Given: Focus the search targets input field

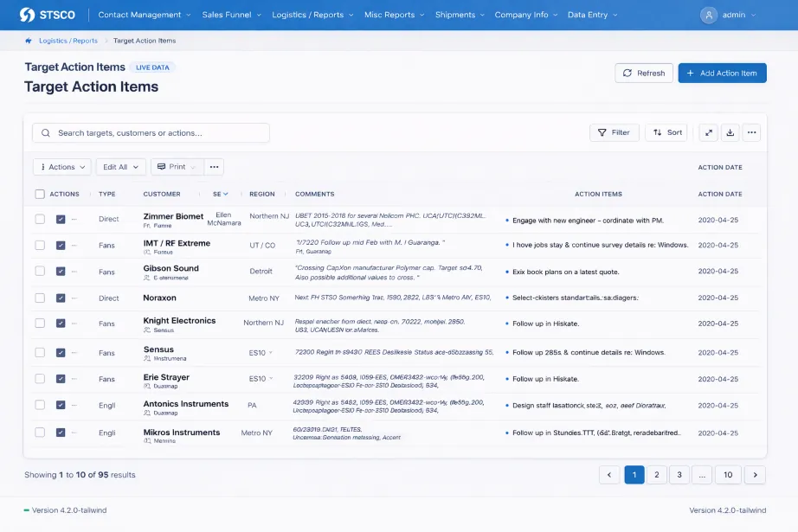Looking at the screenshot, I should pos(151,132).
